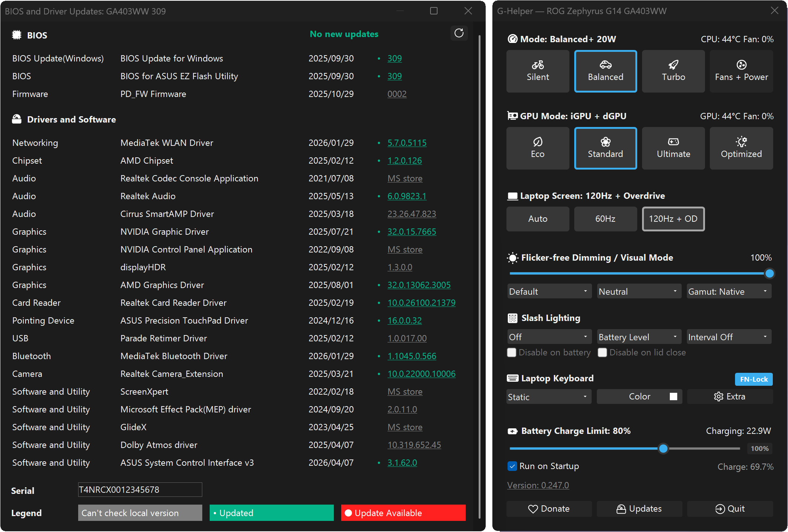Viewport: 788px width, 532px height.
Task: Set screen refresh to 60Hz
Action: tap(605, 219)
